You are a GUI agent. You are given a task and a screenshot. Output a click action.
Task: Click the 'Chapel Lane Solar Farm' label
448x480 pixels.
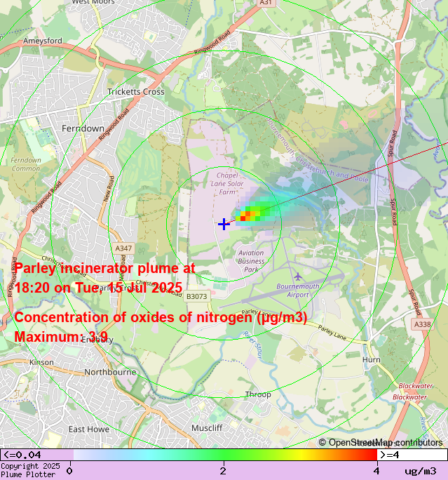[227, 184]
